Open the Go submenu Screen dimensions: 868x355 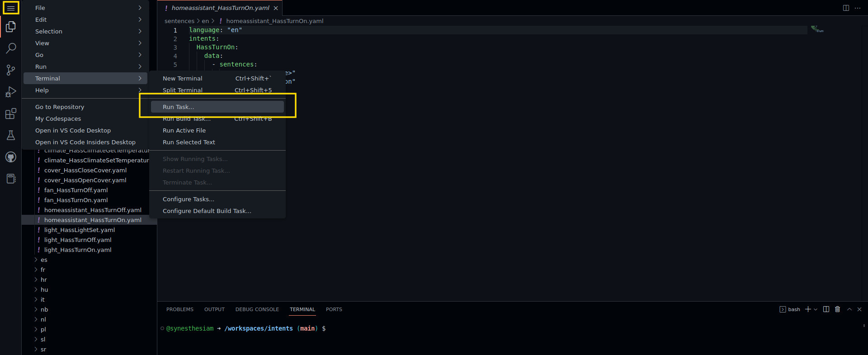(85, 55)
